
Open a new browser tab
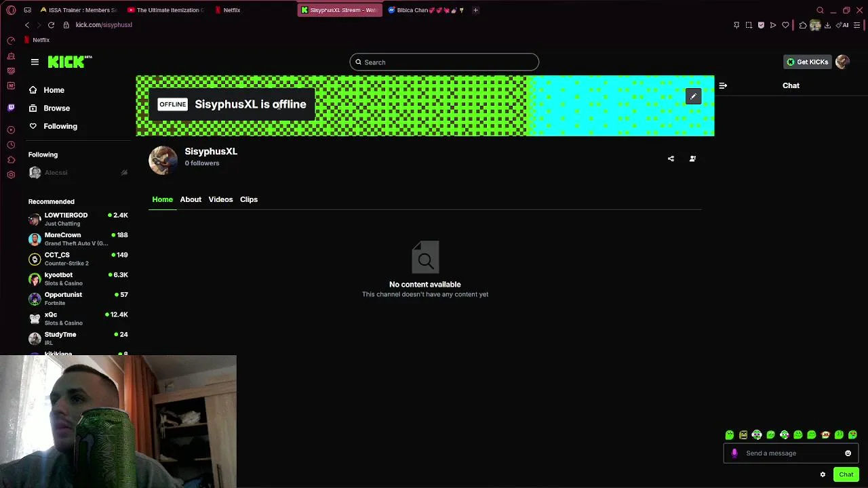475,10
